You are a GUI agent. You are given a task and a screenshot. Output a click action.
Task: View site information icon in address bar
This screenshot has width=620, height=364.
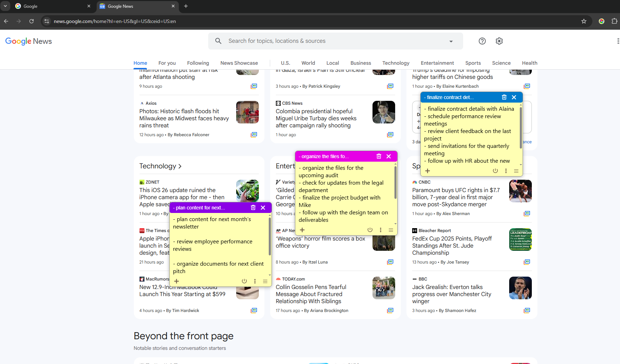coord(47,21)
